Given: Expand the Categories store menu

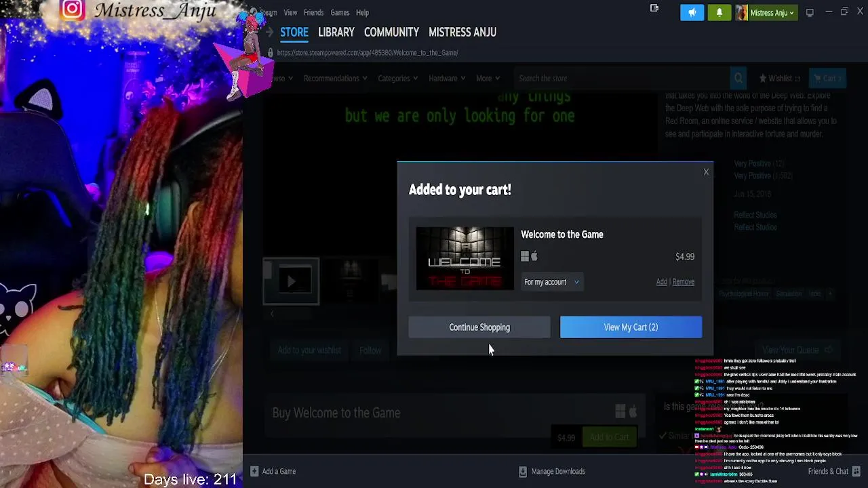Looking at the screenshot, I should [398, 79].
